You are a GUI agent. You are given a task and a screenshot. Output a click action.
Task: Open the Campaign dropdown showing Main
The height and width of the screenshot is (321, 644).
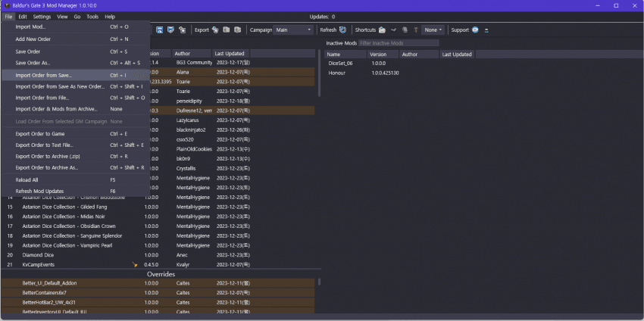[x=294, y=30]
